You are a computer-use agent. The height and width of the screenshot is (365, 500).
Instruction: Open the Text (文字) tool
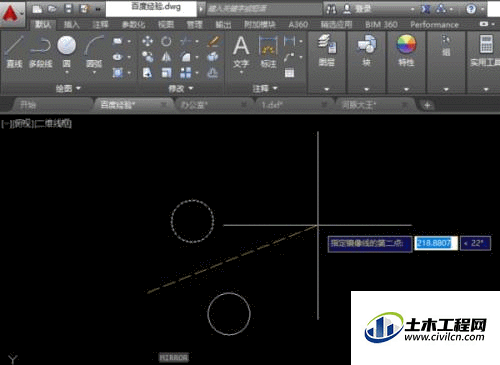[241, 53]
